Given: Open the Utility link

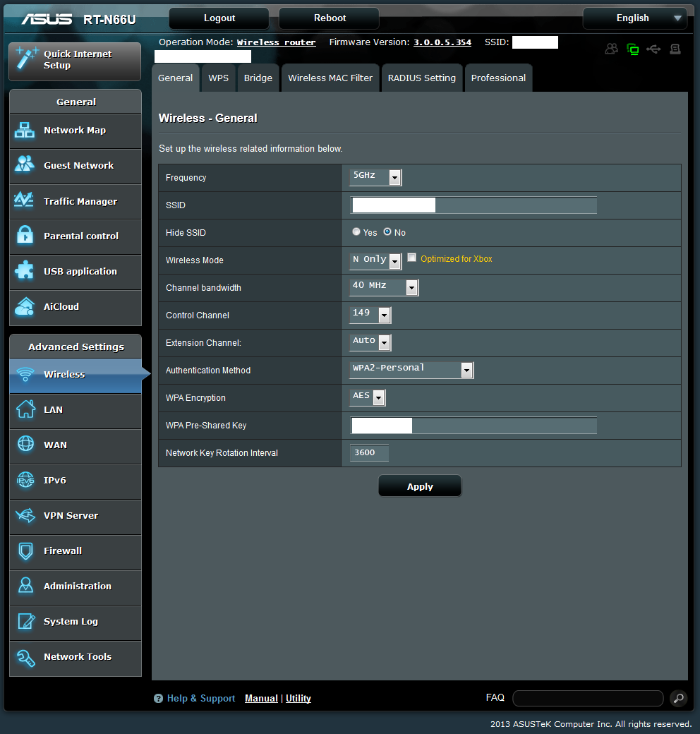Looking at the screenshot, I should pyautogui.click(x=298, y=698).
